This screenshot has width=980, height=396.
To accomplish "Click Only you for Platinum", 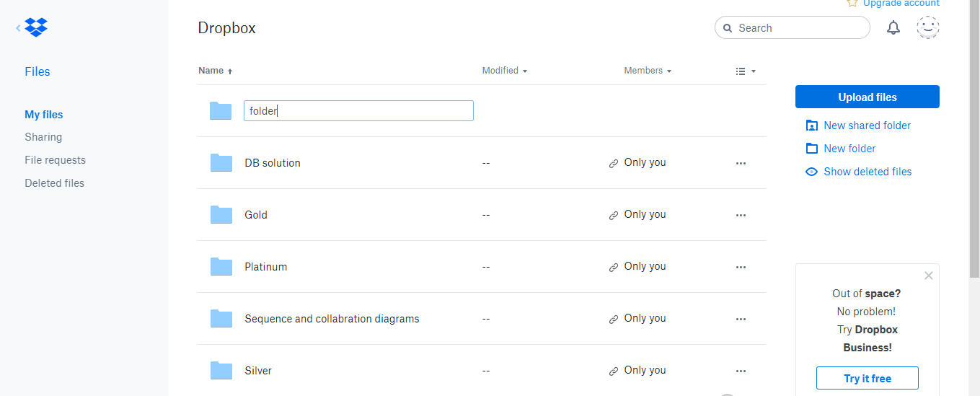I will coord(645,266).
